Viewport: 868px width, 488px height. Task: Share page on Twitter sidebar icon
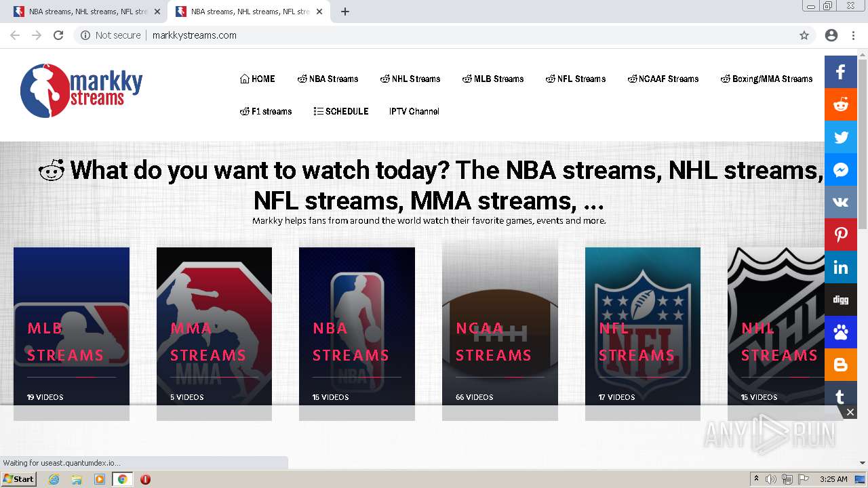click(x=841, y=137)
